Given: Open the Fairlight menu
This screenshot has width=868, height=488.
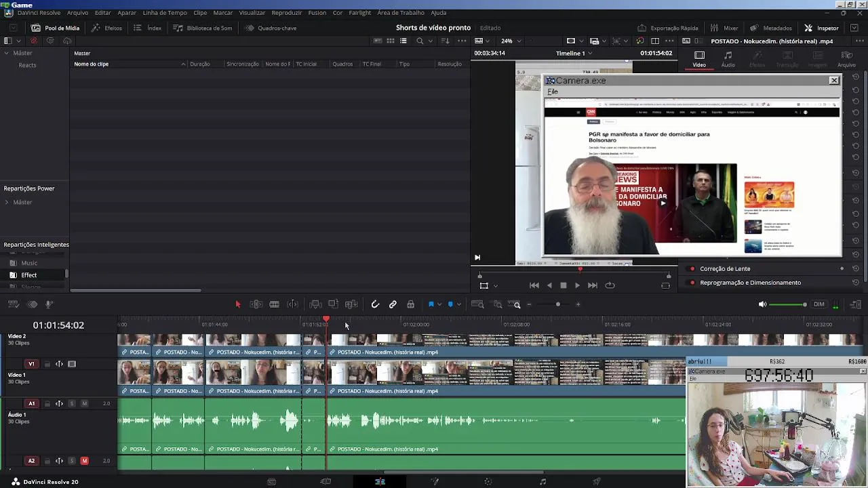Looking at the screenshot, I should (360, 13).
